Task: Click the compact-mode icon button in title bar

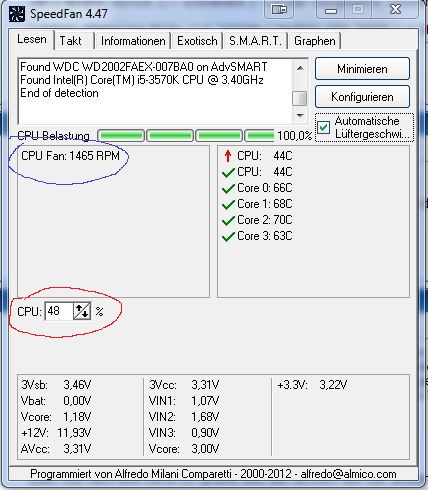Action: tap(279, 9)
